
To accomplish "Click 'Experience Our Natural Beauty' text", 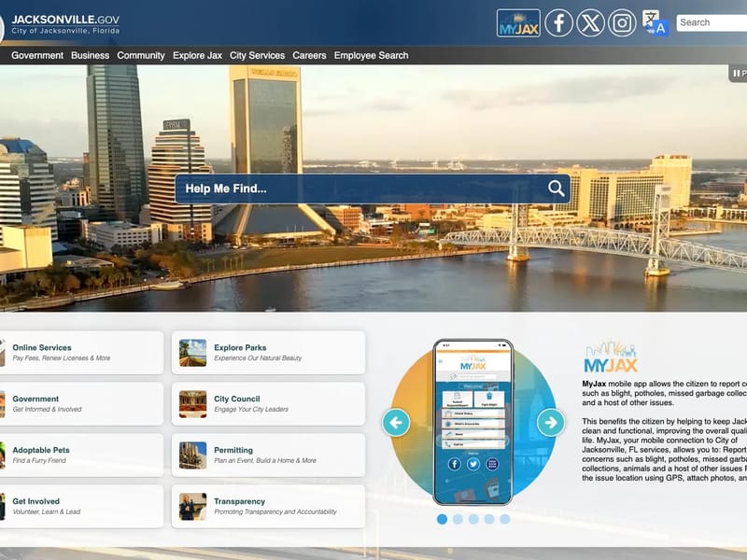I will [258, 358].
